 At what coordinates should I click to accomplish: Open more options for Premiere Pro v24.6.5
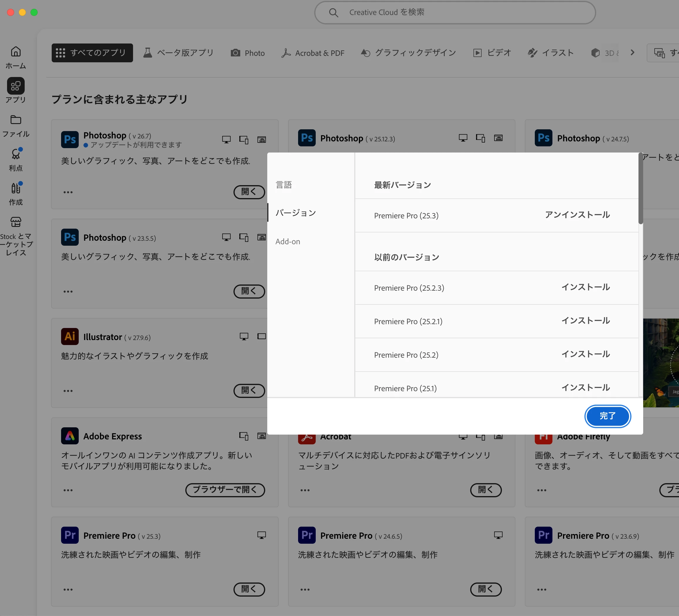tap(305, 589)
